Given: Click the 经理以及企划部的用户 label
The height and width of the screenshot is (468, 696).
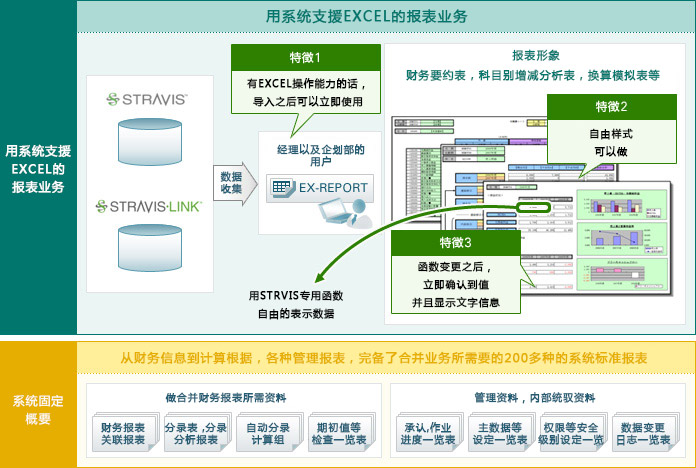Looking at the screenshot, I should point(320,155).
